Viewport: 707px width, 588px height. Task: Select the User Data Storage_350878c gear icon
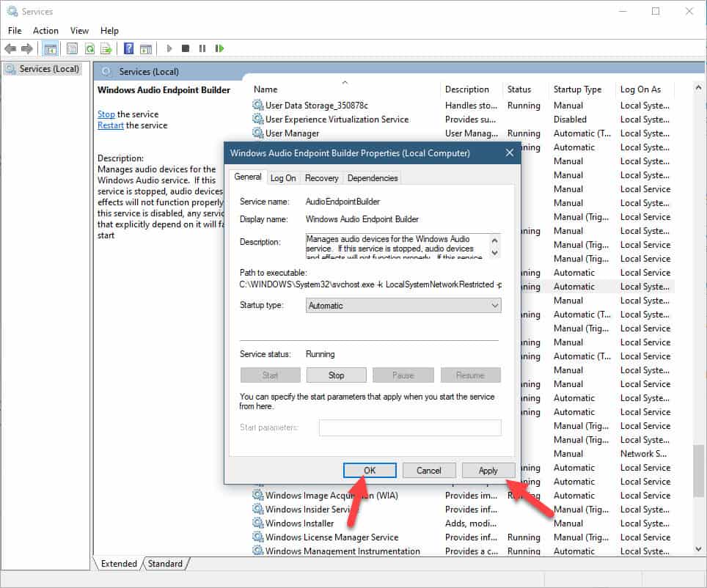pos(257,105)
